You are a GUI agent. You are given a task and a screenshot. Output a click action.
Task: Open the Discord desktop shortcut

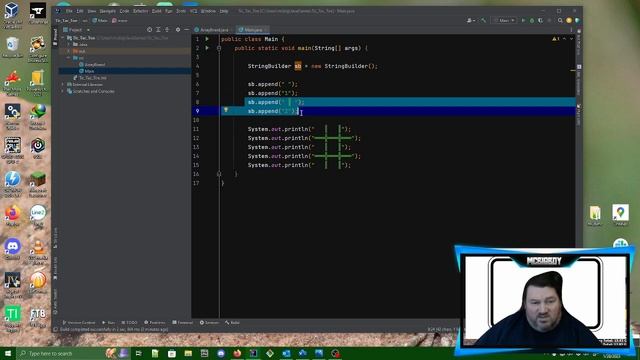pyautogui.click(x=12, y=249)
